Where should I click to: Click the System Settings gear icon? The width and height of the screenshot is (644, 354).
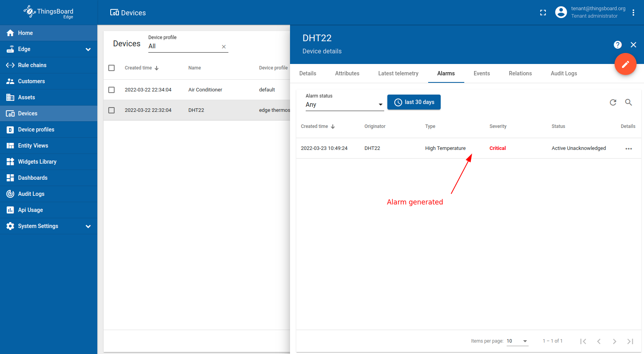click(x=10, y=226)
